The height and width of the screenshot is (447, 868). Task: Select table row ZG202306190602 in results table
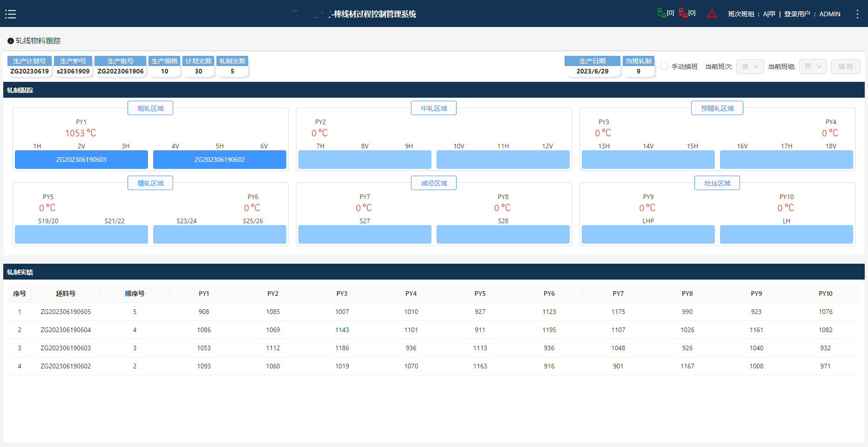(434, 366)
